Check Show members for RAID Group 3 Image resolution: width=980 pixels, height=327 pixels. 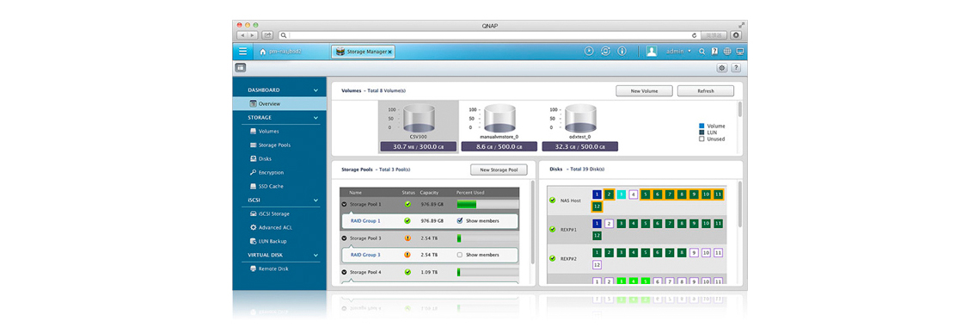[x=460, y=255]
